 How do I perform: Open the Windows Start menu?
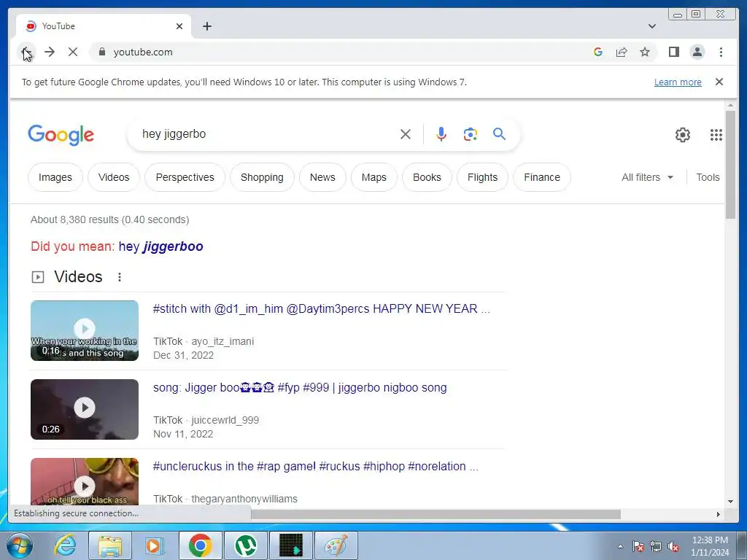(20, 545)
